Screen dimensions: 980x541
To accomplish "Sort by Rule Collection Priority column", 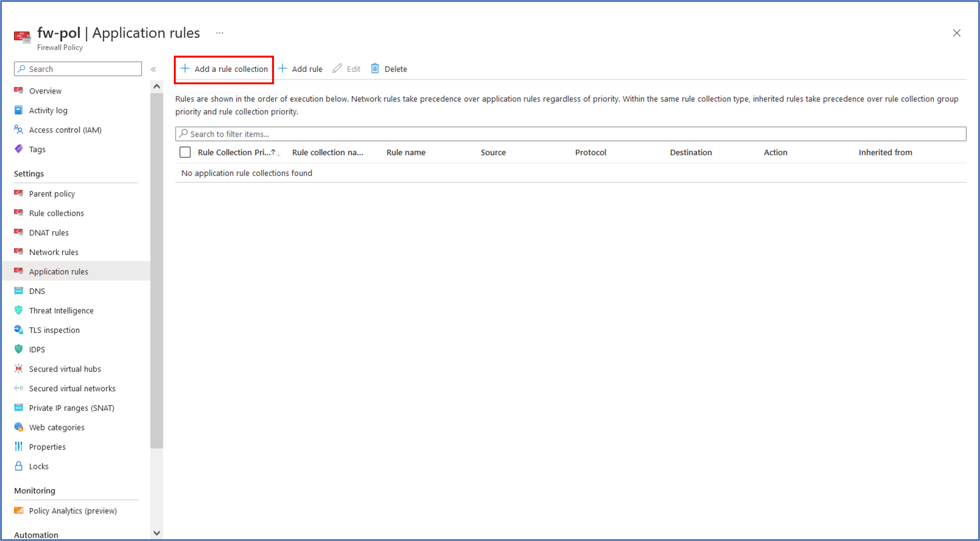I will point(236,152).
